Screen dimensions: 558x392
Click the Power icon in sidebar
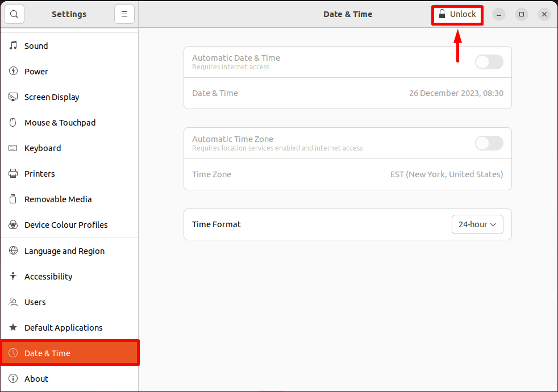pos(13,71)
